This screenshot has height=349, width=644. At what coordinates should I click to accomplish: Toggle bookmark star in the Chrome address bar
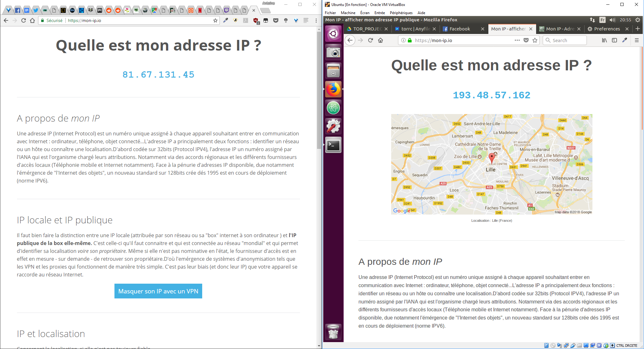(x=215, y=20)
